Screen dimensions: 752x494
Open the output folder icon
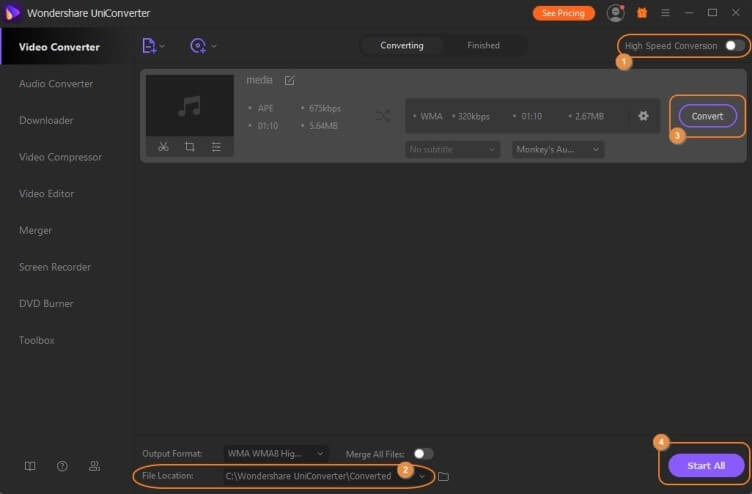[444, 476]
